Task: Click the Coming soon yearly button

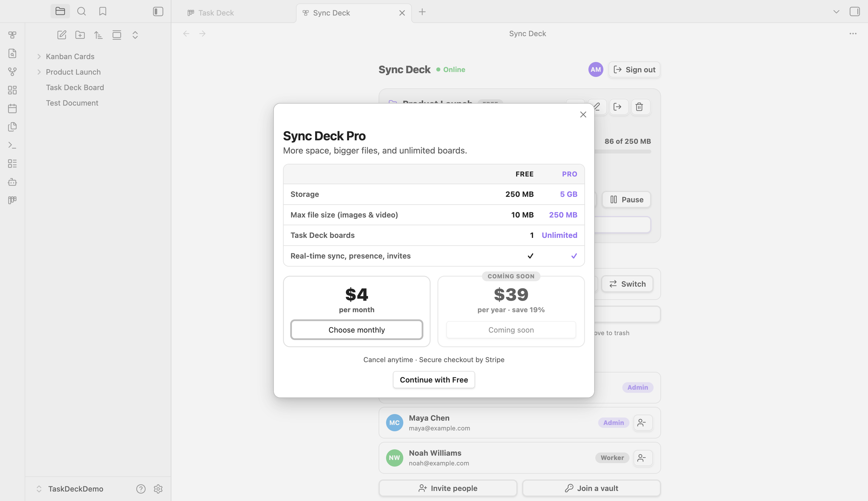Action: (511, 330)
